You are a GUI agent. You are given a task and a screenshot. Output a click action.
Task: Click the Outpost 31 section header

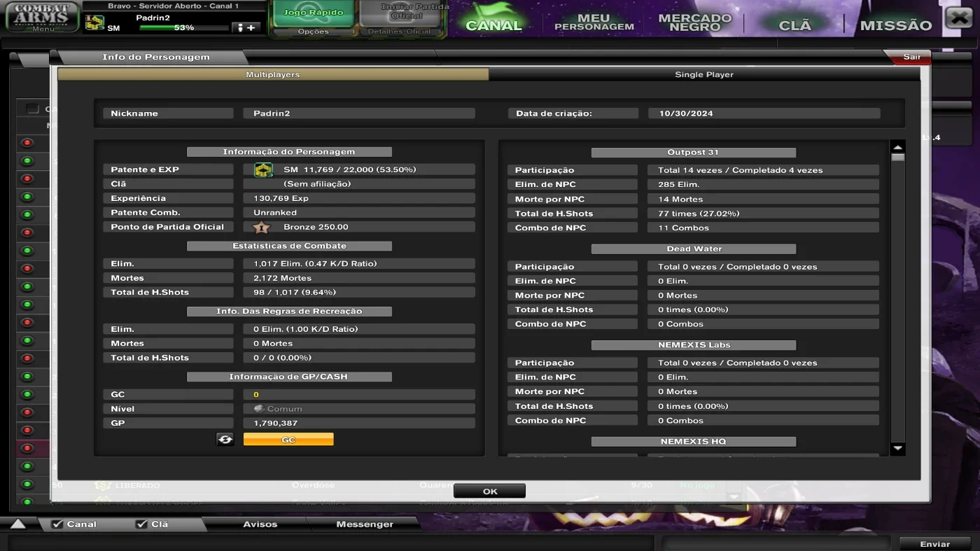[x=693, y=152]
